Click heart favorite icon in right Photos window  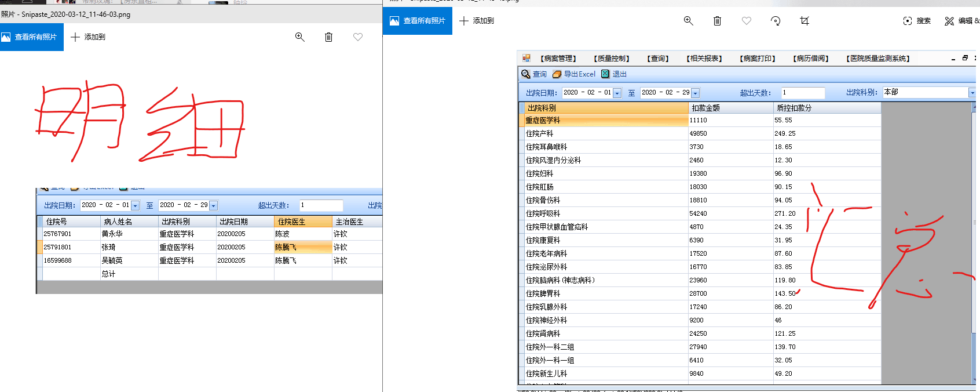click(747, 21)
